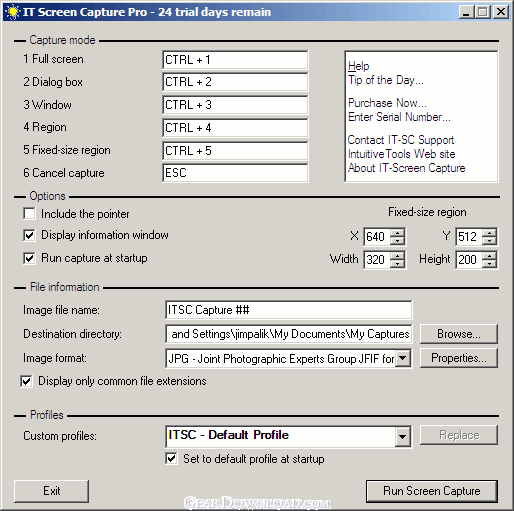
Task: Expand the Image format dropdown
Action: pos(403,358)
